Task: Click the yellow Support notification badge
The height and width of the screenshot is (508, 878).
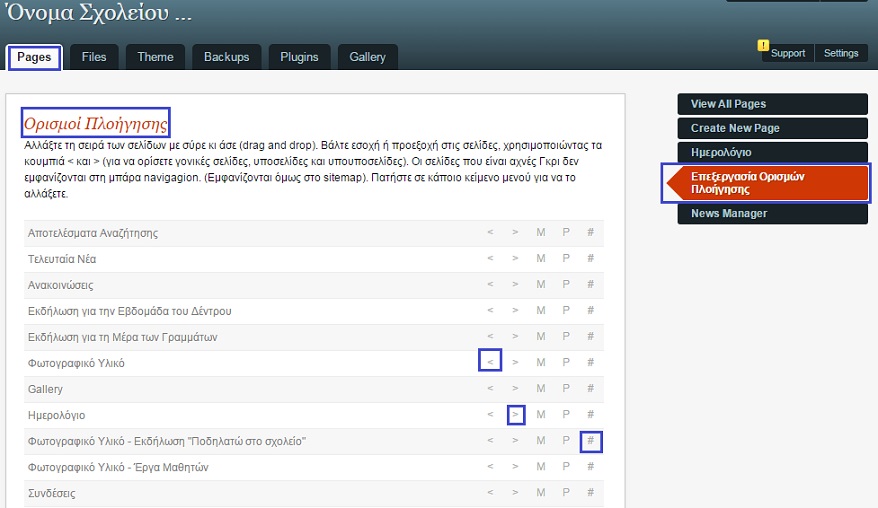Action: 763,45
